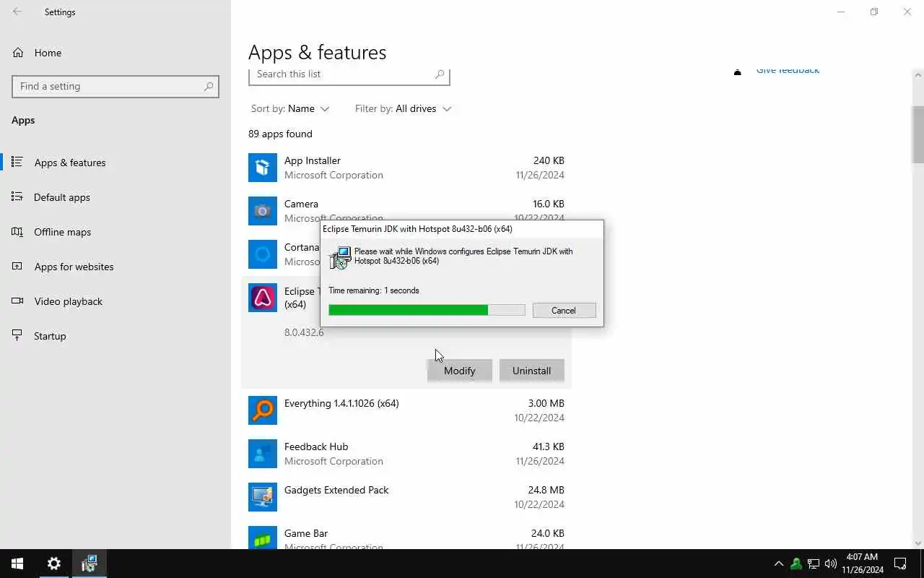Image resolution: width=924 pixels, height=578 pixels.
Task: Open the Filter by All drives dropdown
Action: pos(403,108)
